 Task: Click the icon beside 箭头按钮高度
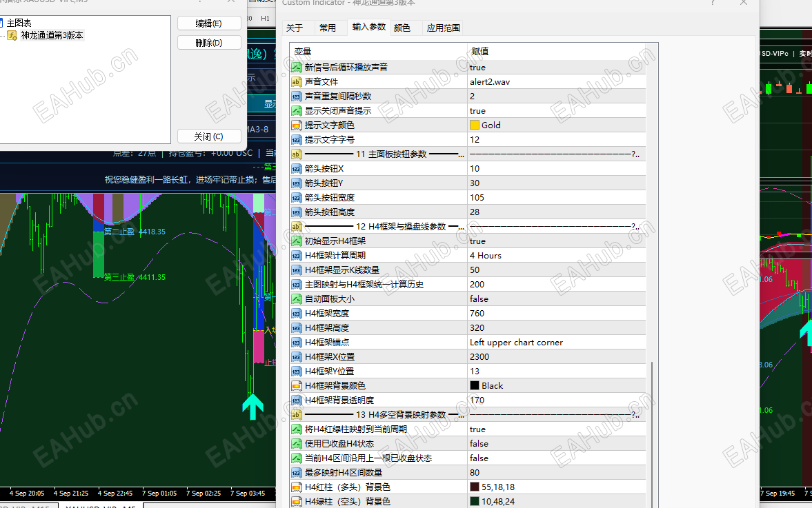pos(296,212)
